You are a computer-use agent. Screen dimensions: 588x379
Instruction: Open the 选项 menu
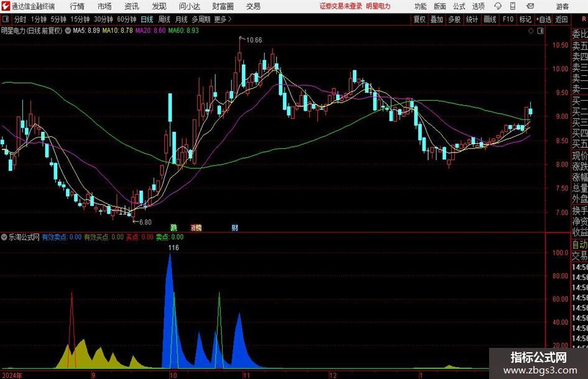tap(478, 6)
